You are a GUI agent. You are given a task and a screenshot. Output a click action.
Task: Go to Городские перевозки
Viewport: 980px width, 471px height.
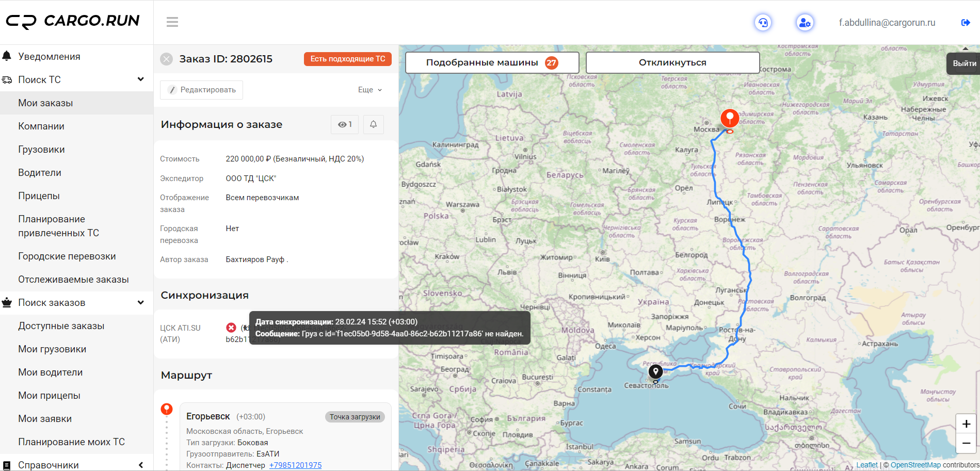[x=67, y=256]
